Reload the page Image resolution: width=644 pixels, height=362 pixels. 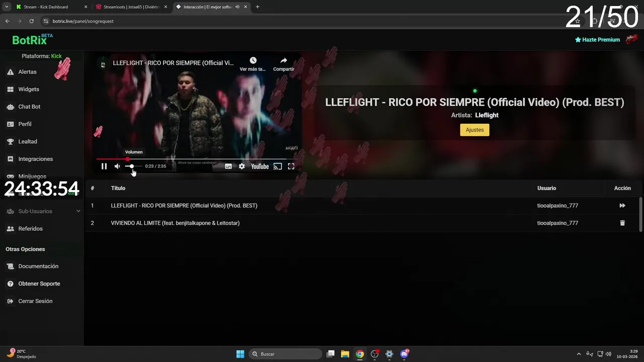(31, 21)
